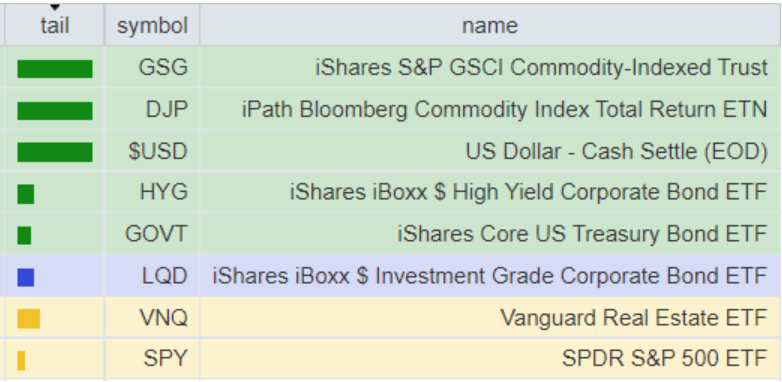Sort by the name column header
The image size is (782, 382).
click(x=490, y=25)
